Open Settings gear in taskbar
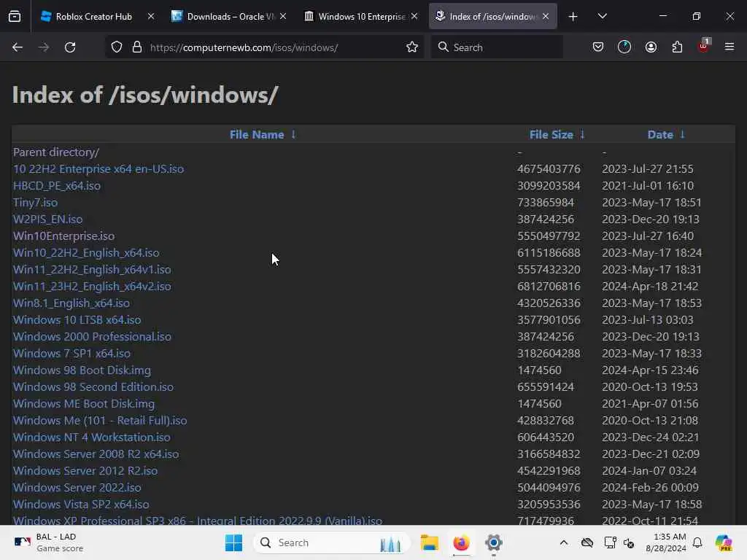This screenshot has height=560, width=747. click(x=494, y=542)
